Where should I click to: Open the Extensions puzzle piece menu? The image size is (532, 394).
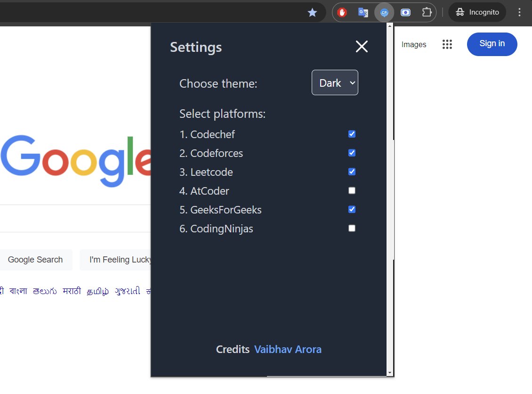click(427, 13)
